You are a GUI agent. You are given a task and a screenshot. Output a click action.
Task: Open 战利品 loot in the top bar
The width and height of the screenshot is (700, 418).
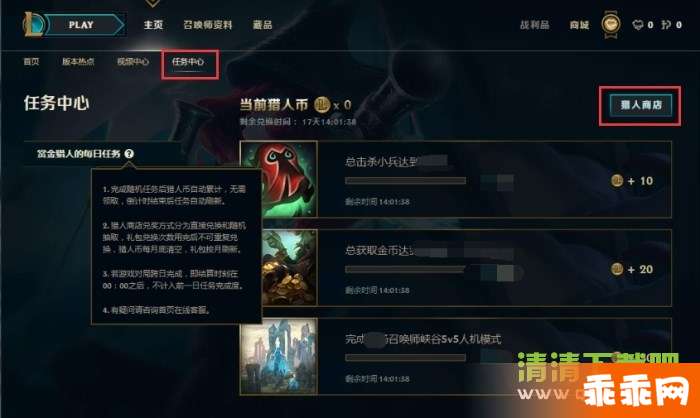tap(534, 25)
